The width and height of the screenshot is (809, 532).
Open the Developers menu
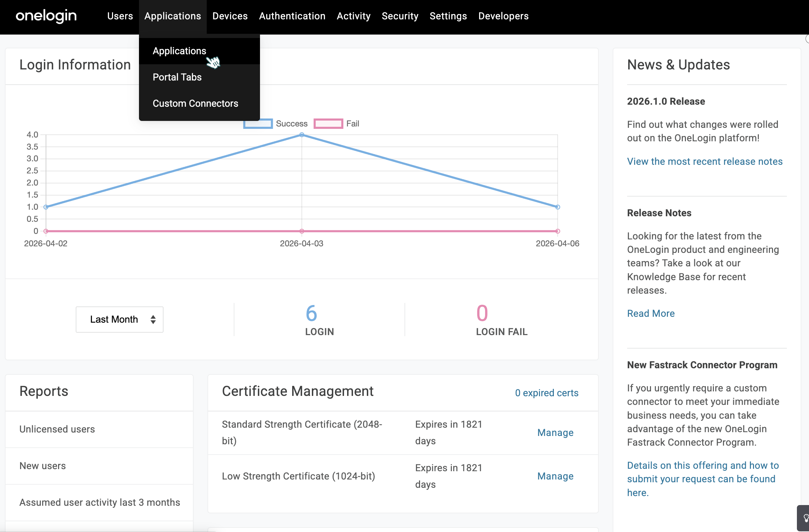pyautogui.click(x=503, y=16)
